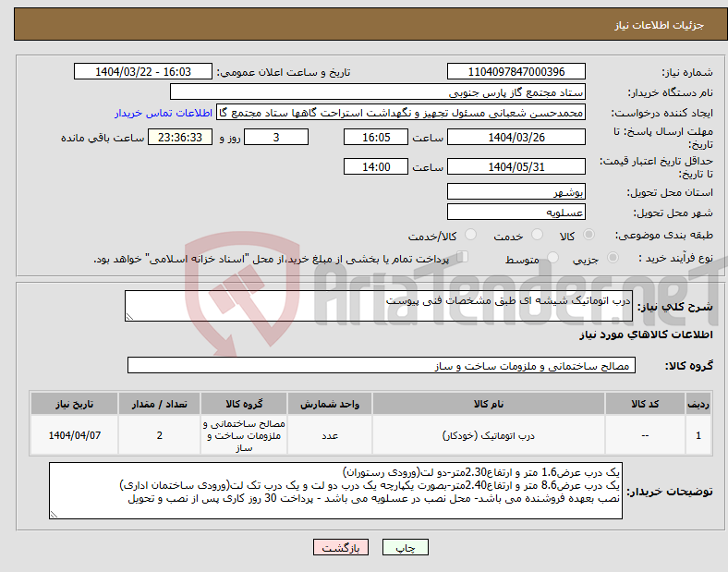Click the نام کالا column header
Screen dimensions: 728x572
[x=489, y=404]
